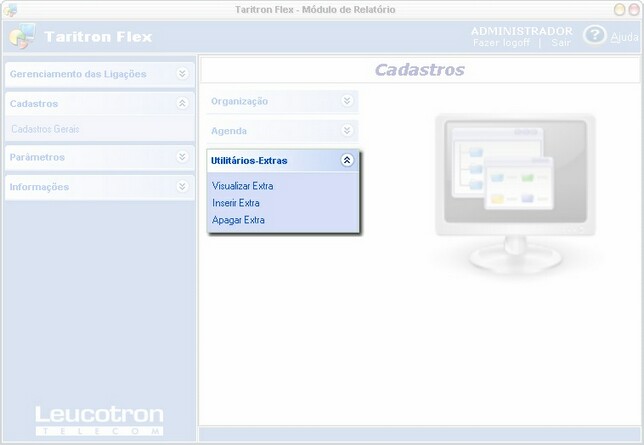
Task: Collapse the Utilitários-Extras chevron
Action: pos(347,160)
